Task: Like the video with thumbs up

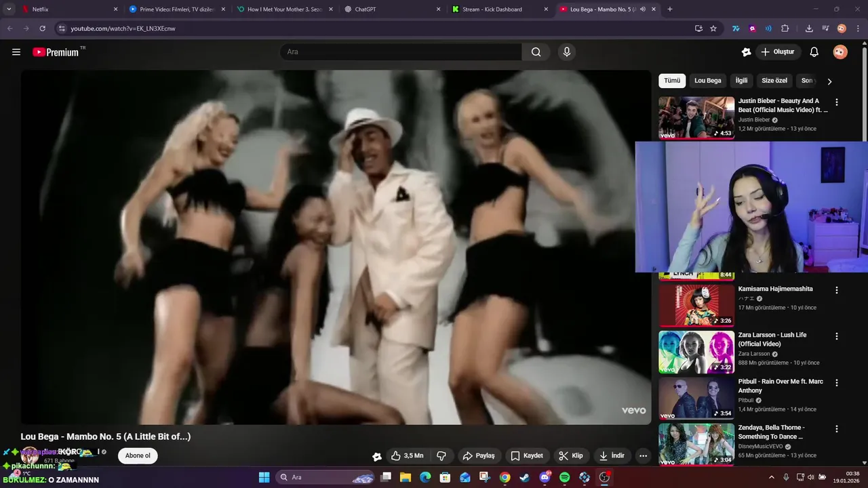Action: pyautogui.click(x=407, y=455)
